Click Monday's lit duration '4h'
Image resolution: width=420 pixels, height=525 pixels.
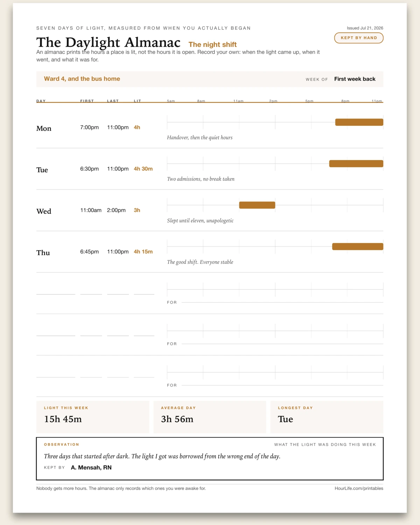[137, 127]
